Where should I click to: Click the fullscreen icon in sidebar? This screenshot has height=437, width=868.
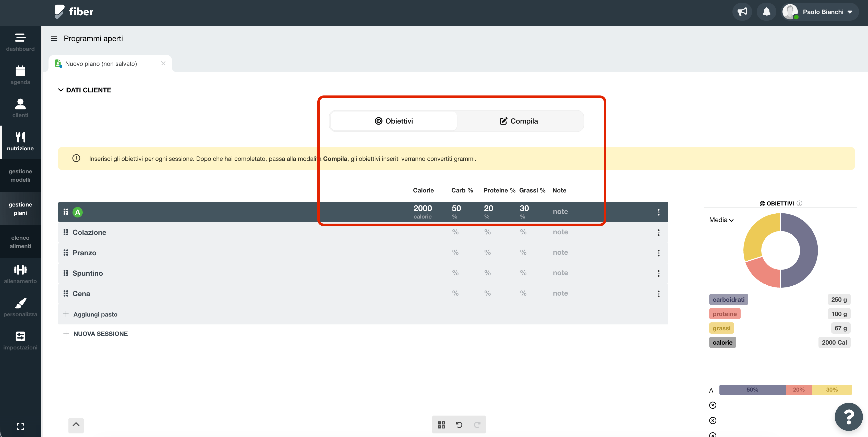click(x=20, y=427)
